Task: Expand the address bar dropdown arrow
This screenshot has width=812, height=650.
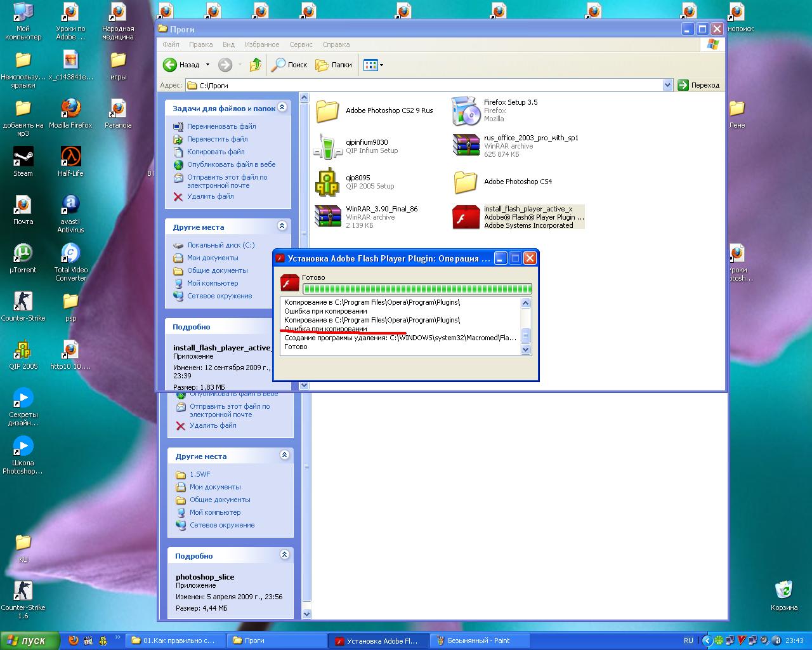Action: pyautogui.click(x=667, y=85)
